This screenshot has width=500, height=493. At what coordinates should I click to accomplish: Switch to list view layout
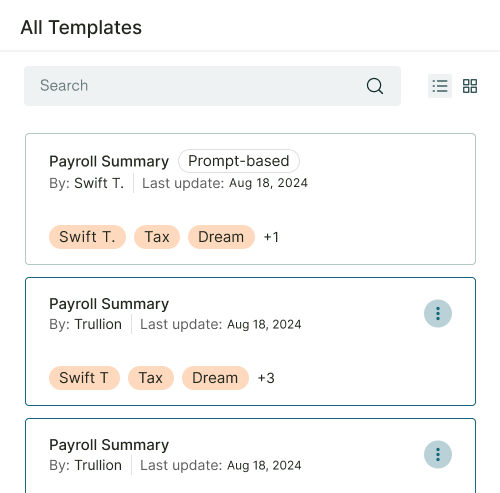pos(440,86)
